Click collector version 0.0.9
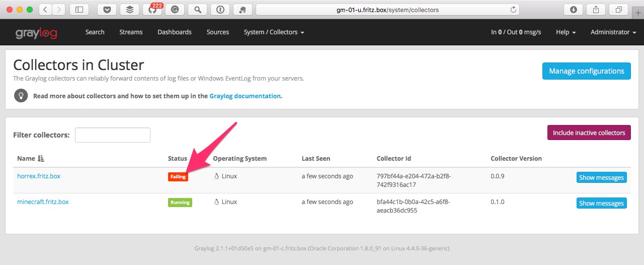 click(498, 176)
